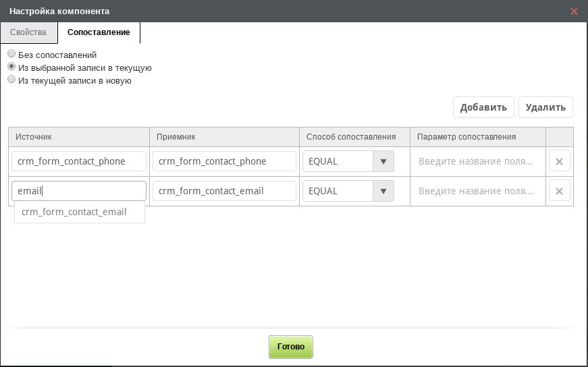This screenshot has width=588, height=367.
Task: Select Без сопоставлений radio option
Action: (x=11, y=53)
